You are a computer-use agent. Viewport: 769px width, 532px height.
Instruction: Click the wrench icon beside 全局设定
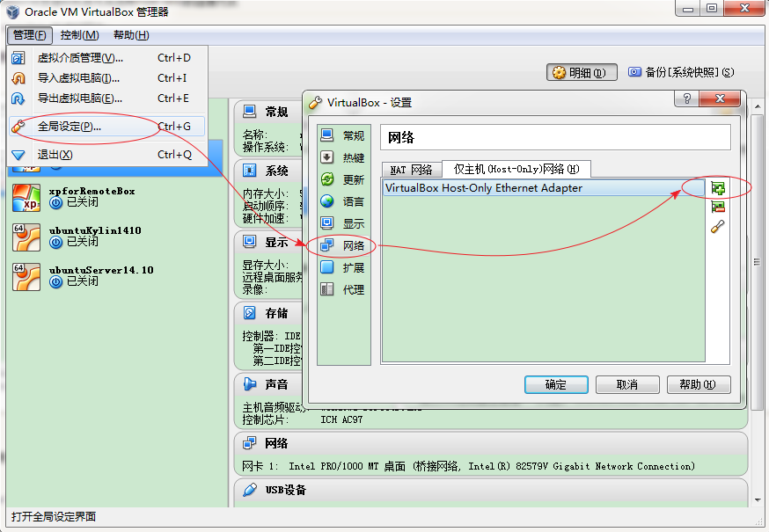pyautogui.click(x=18, y=127)
